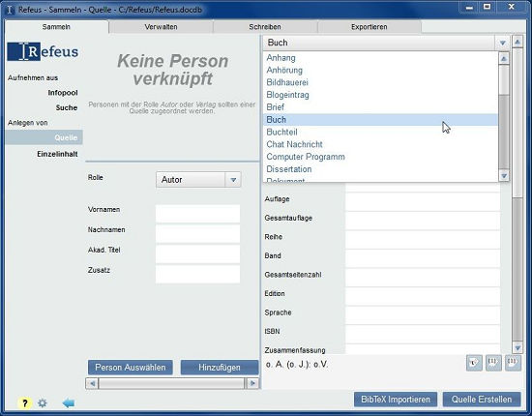The height and width of the screenshot is (416, 532).
Task: Click the Auflage input field
Action: (423, 201)
